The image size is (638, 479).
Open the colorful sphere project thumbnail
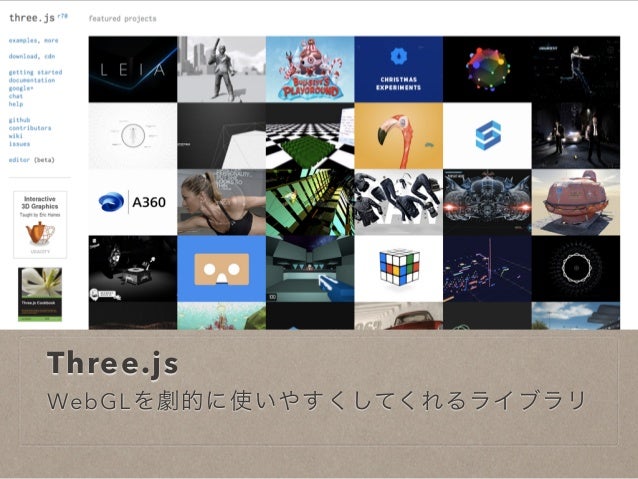[487, 69]
